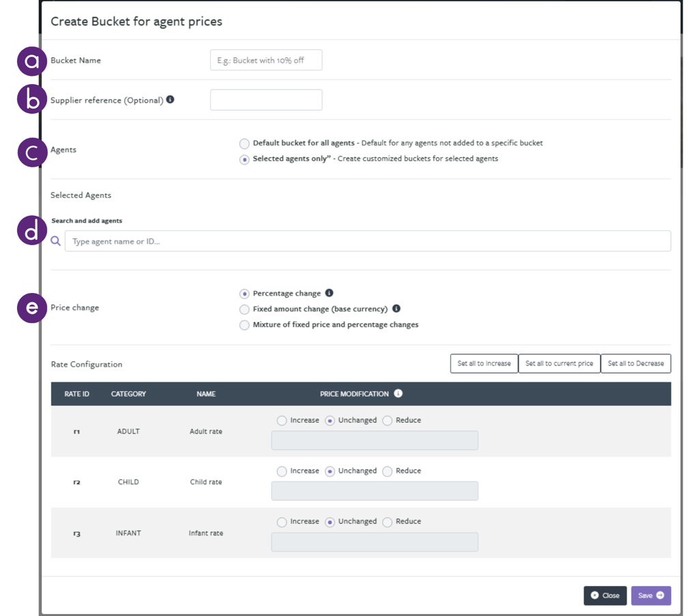Select Default bucket for all agents
Screen dimensions: 699x616
click(244, 143)
